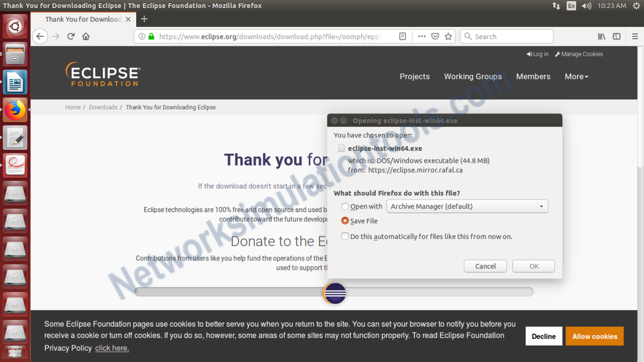Open the Firefox hamburger menu

(x=635, y=36)
